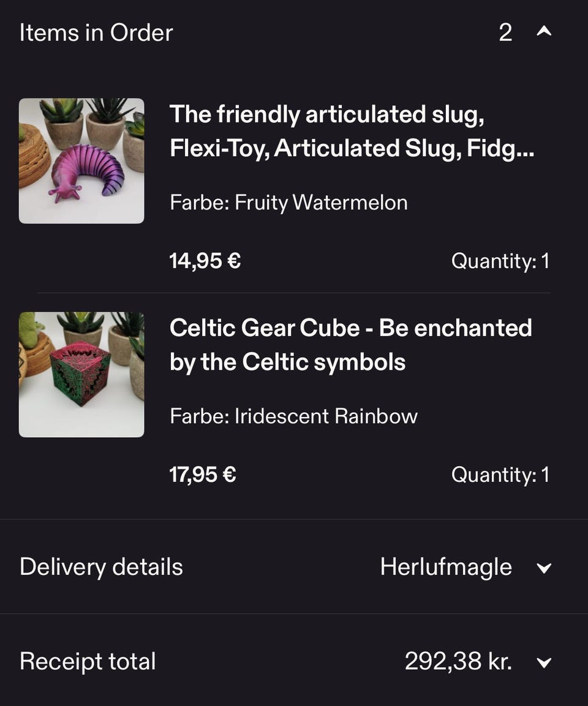Click the Herlufmagle delivery location

[x=446, y=567]
